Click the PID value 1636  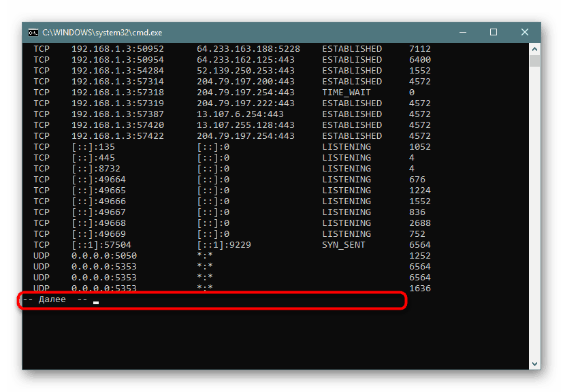pyautogui.click(x=420, y=289)
